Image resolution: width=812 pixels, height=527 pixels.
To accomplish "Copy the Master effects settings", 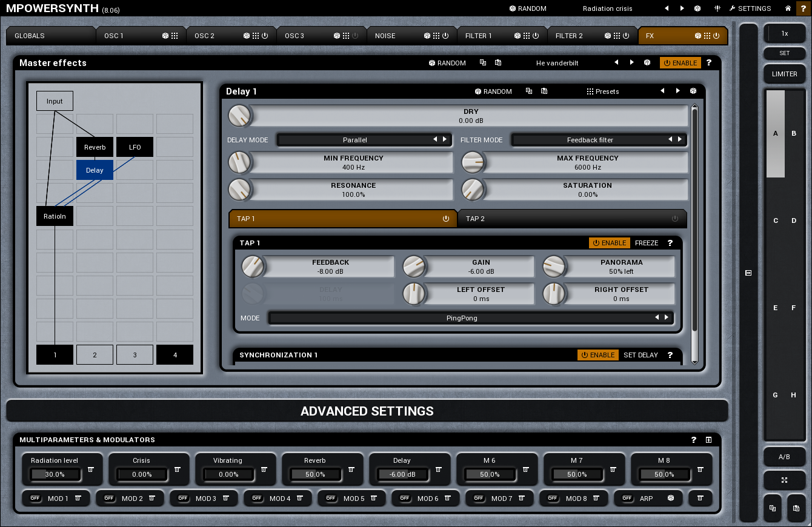I will 483,63.
